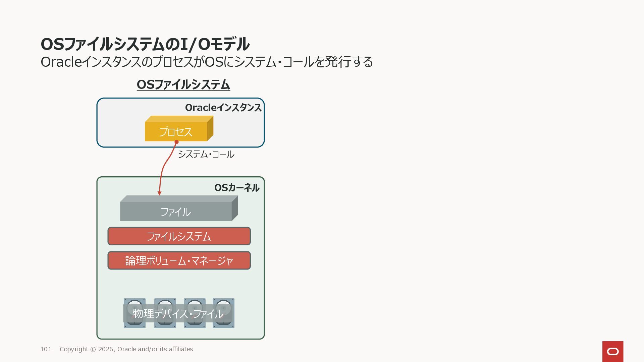Click the slide title OSファイルシステムのI/Oモデル
Viewport: 644px width, 362px height.
tap(145, 44)
